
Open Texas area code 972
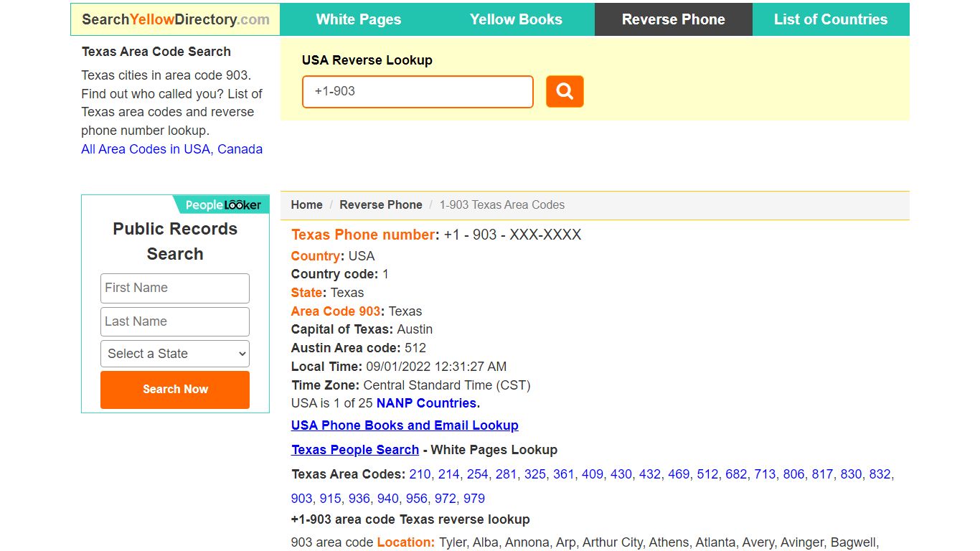[x=445, y=499]
